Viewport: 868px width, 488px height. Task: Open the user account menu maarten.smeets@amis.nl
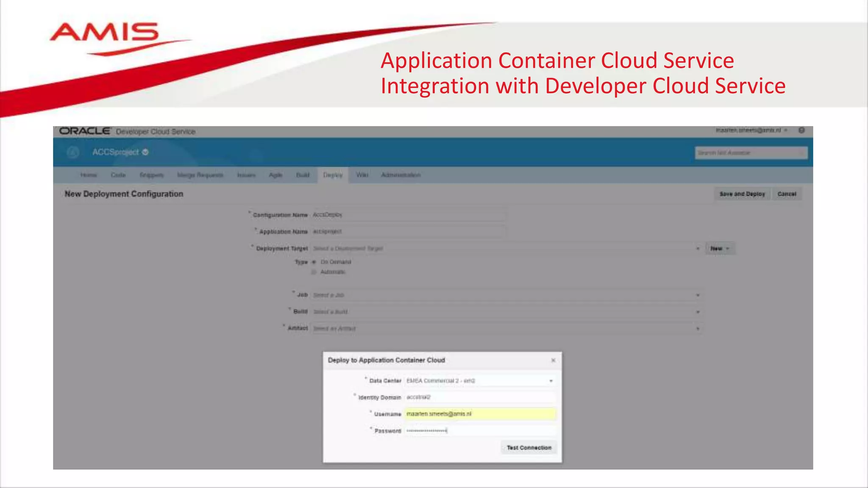tap(751, 130)
